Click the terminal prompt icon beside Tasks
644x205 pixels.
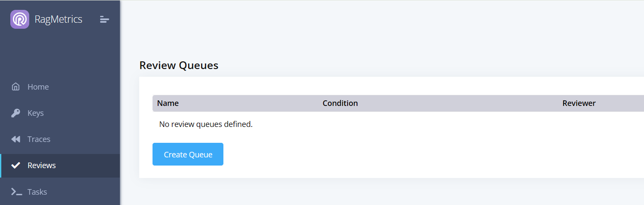tap(16, 192)
